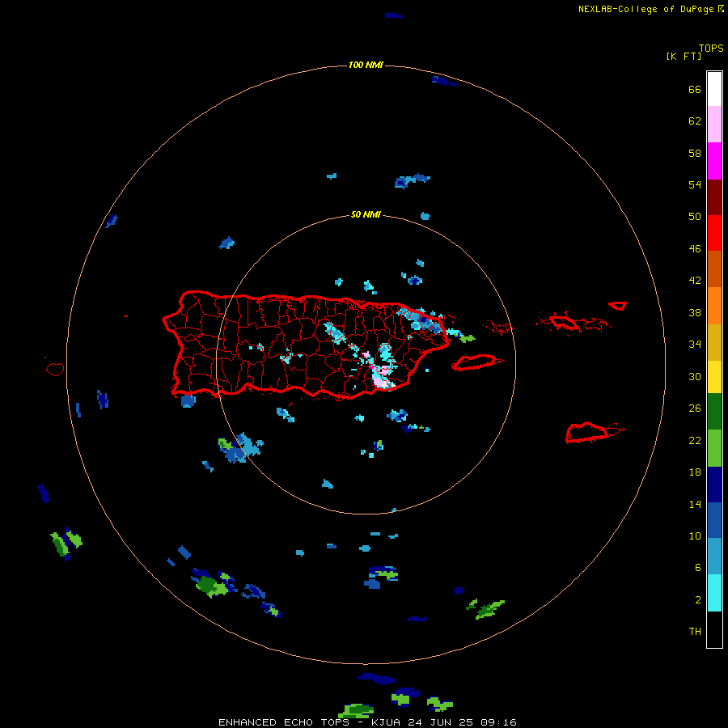Click the '100 NMI' range ring label
The width and height of the screenshot is (728, 728).
click(x=366, y=65)
